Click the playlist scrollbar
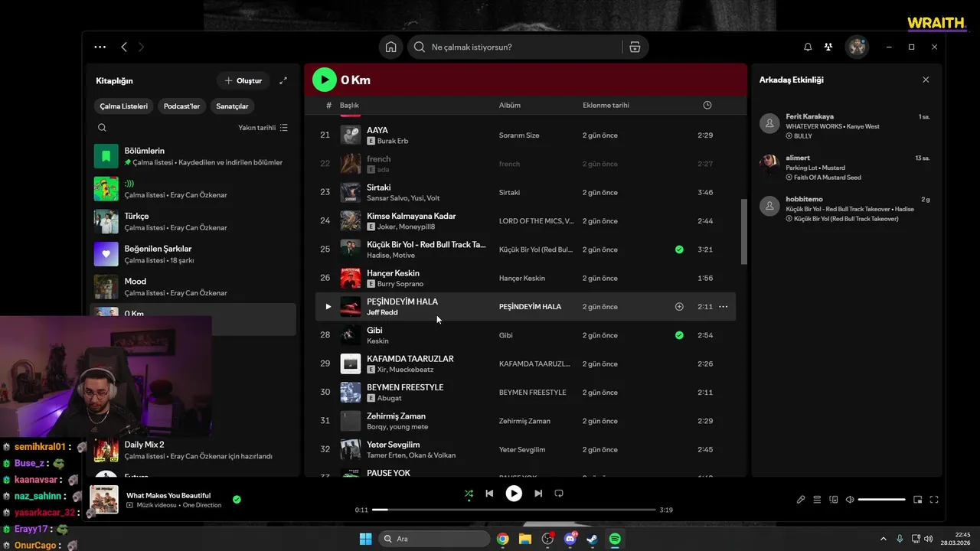Screen dimensions: 980x551 (744, 232)
